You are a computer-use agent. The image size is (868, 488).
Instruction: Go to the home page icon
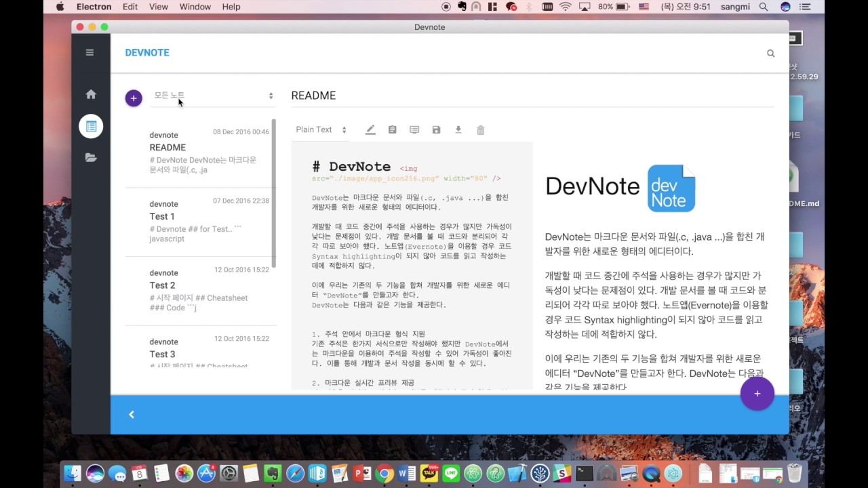coord(91,94)
